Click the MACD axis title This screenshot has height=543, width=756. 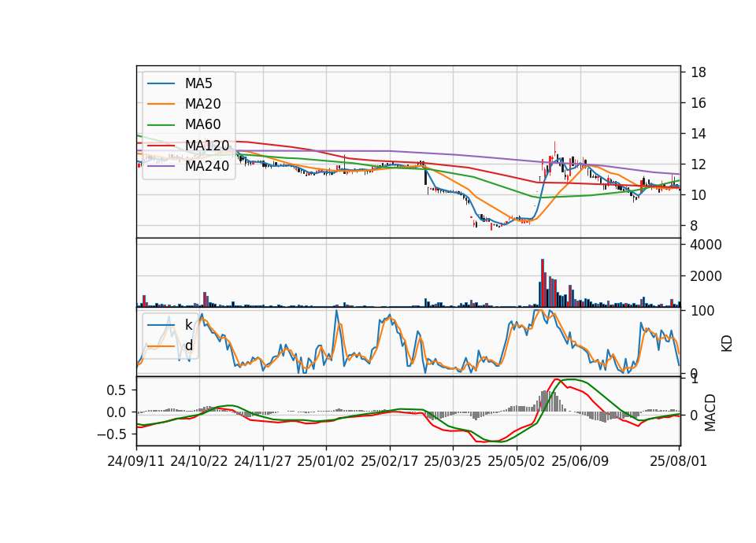[710, 413]
